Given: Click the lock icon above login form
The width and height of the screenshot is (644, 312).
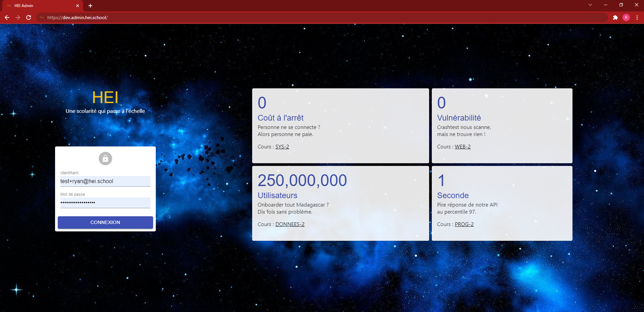Looking at the screenshot, I should coord(105,159).
